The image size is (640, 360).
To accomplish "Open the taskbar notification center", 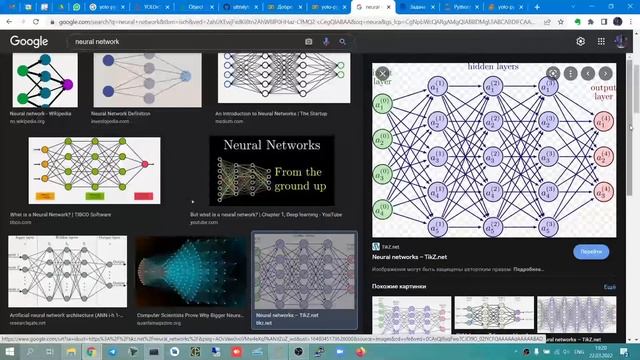I will (624, 351).
